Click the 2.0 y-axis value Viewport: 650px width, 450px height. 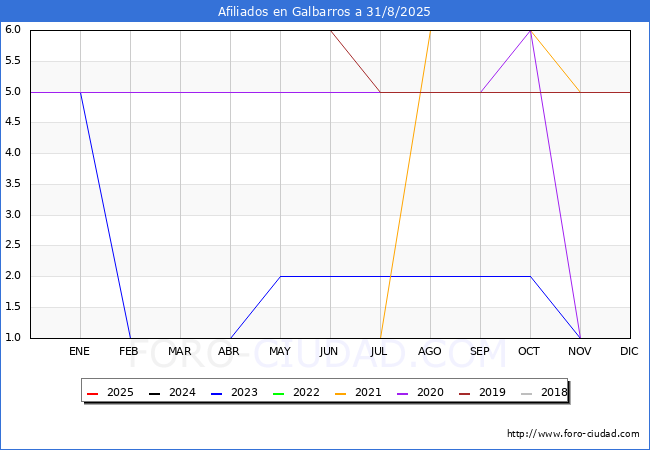pos(13,276)
